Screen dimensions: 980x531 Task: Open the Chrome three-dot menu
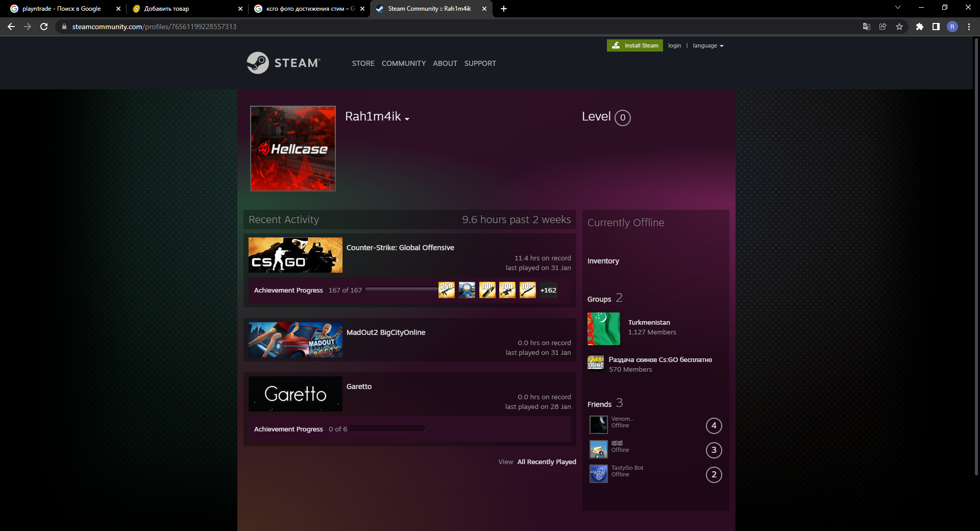pyautogui.click(x=969, y=27)
